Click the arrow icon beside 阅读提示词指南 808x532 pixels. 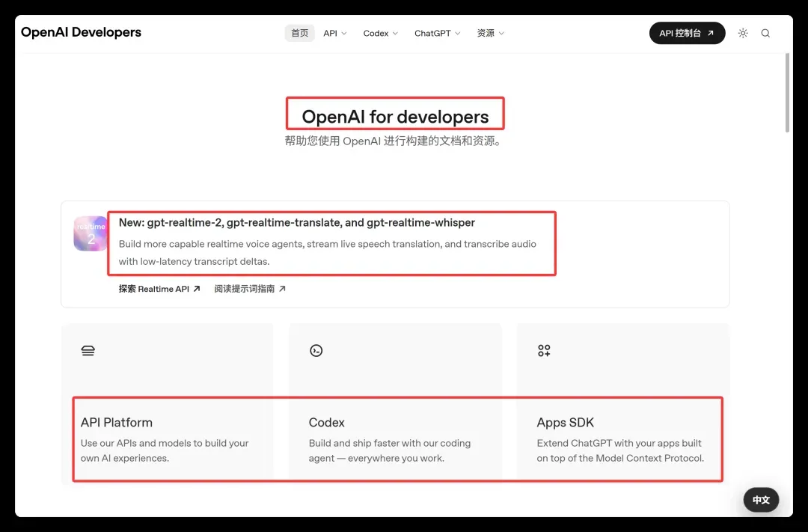point(282,289)
